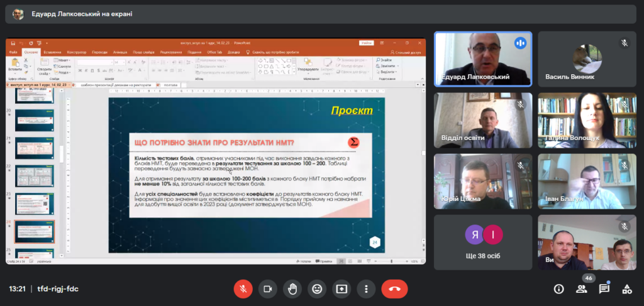Switch to the Вставлення ribbon tab in PowerPoint
This screenshot has height=306, width=644.
[x=53, y=52]
